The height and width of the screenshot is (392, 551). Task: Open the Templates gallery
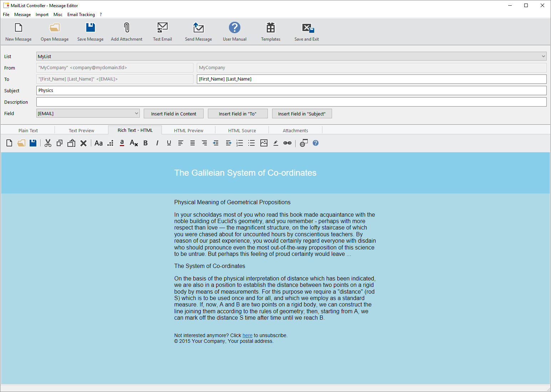(270, 28)
